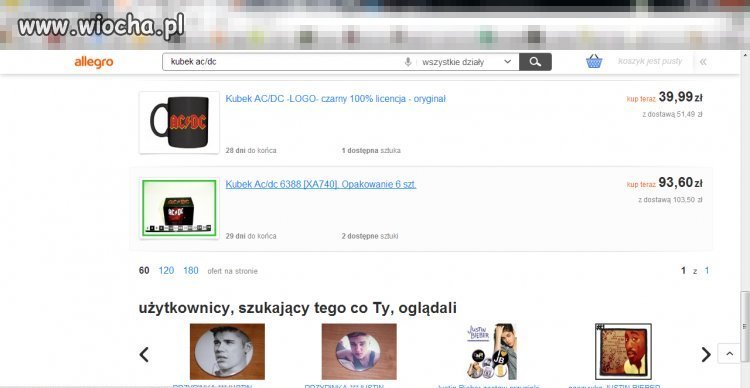Select 60 offers per page
The width and height of the screenshot is (750, 388).
coord(144,271)
